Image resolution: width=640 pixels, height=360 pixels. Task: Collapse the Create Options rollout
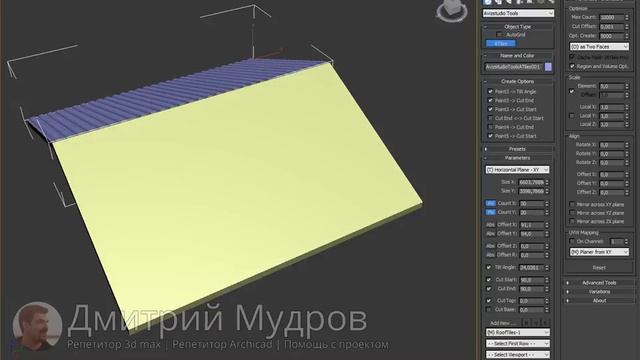coord(518,82)
